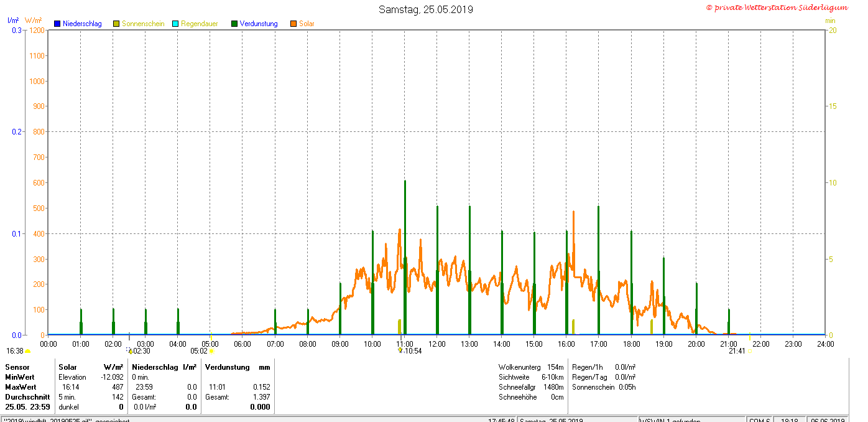Click the 12:00 label on time axis
Viewport: 868px width, 422px height.
pyautogui.click(x=437, y=344)
